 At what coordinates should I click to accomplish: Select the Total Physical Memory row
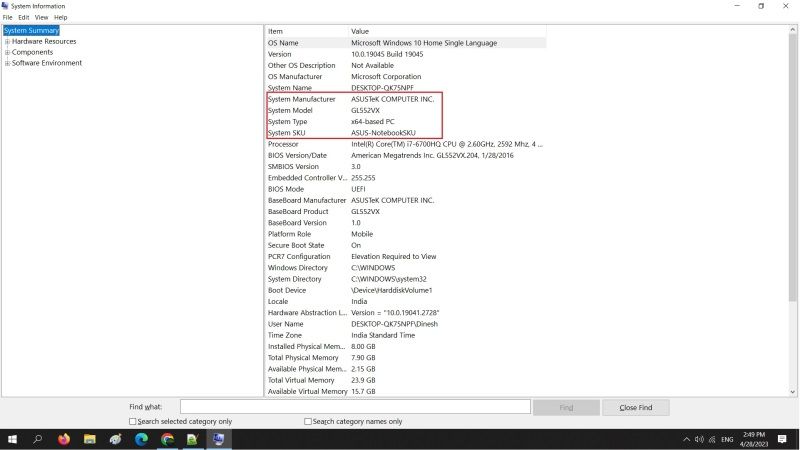[x=406, y=357]
